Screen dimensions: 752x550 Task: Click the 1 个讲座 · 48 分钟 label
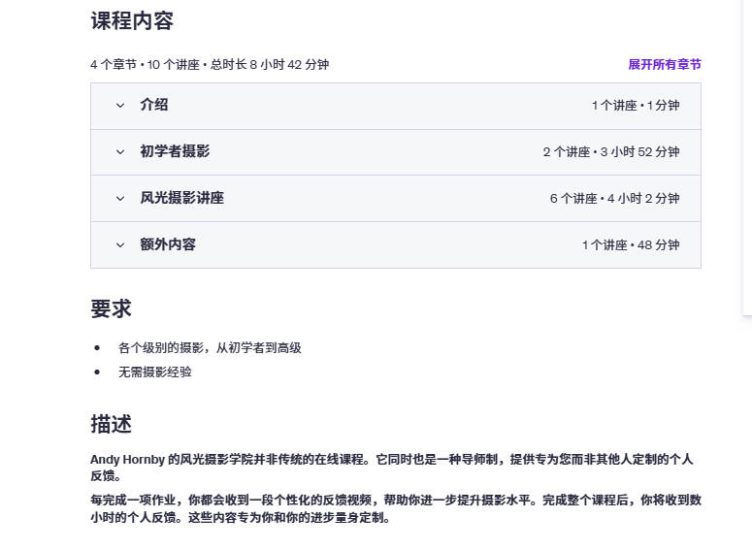(631, 245)
